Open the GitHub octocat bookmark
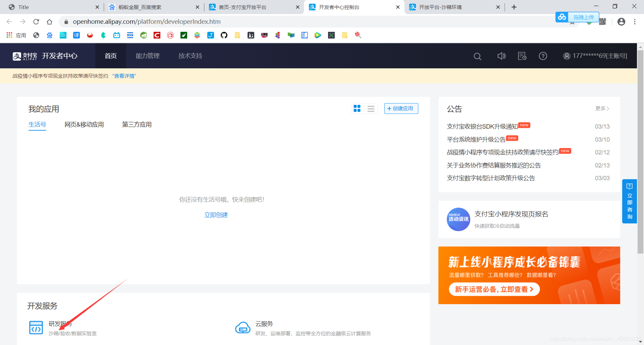 tap(224, 35)
